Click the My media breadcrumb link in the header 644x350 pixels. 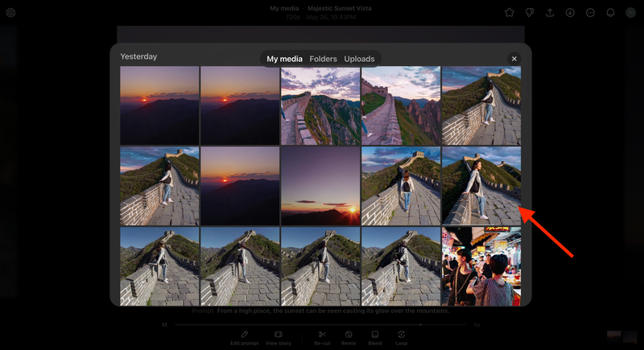(x=284, y=8)
